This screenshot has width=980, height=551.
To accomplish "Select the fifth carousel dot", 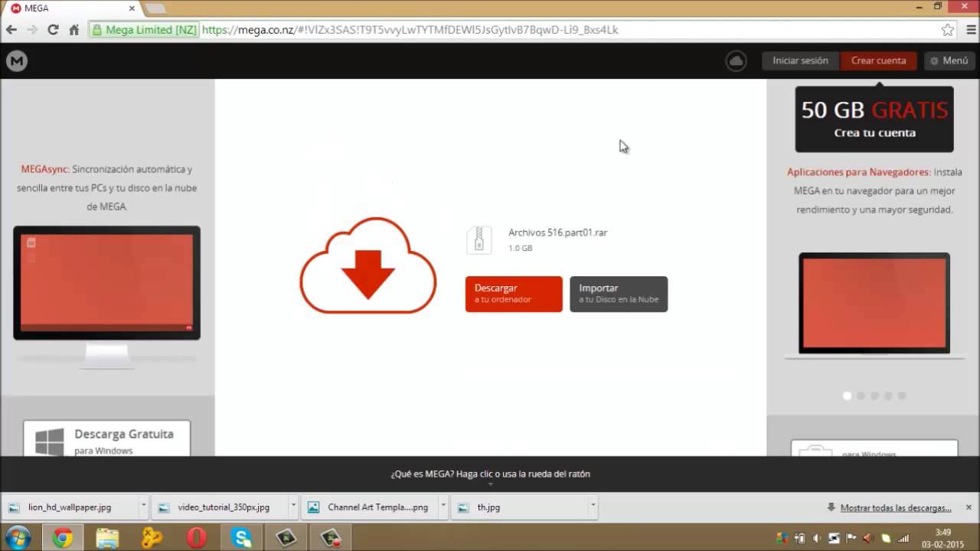I will pyautogui.click(x=902, y=396).
